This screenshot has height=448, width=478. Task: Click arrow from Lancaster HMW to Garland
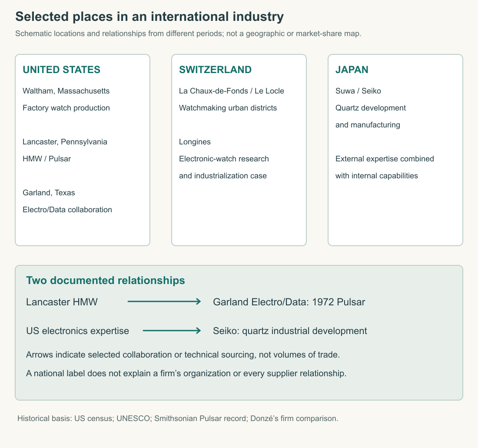164,301
